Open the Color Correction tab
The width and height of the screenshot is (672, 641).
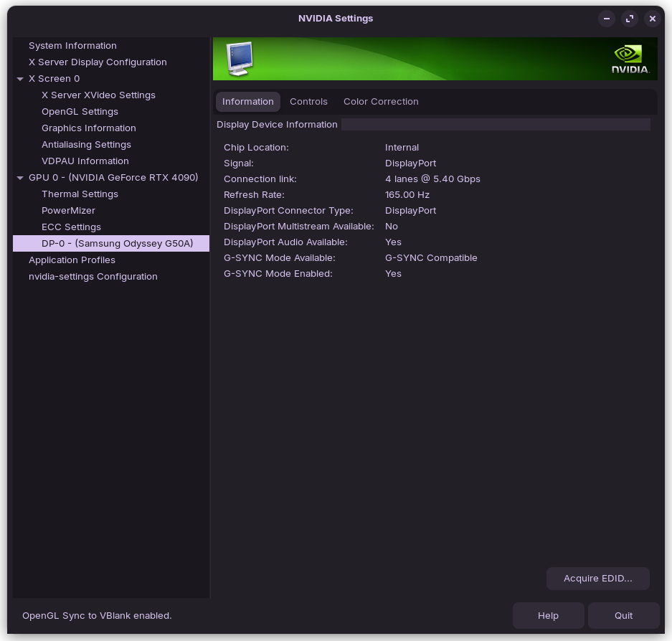(381, 102)
